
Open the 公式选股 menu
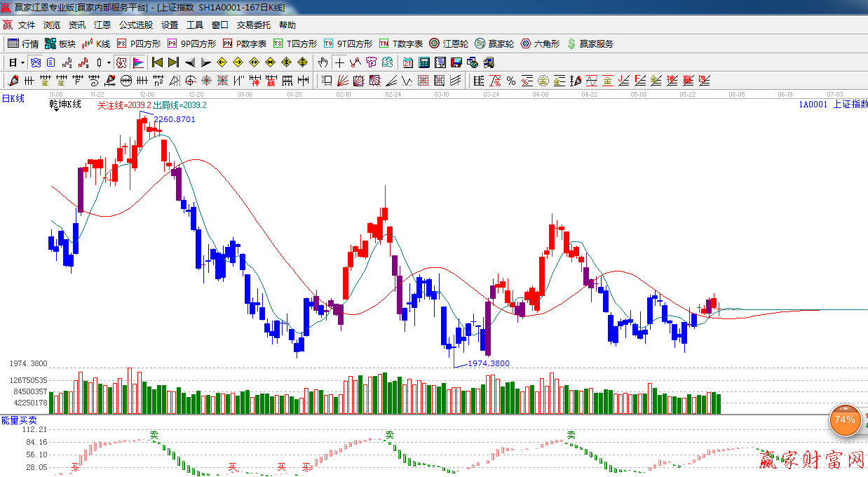[135, 25]
